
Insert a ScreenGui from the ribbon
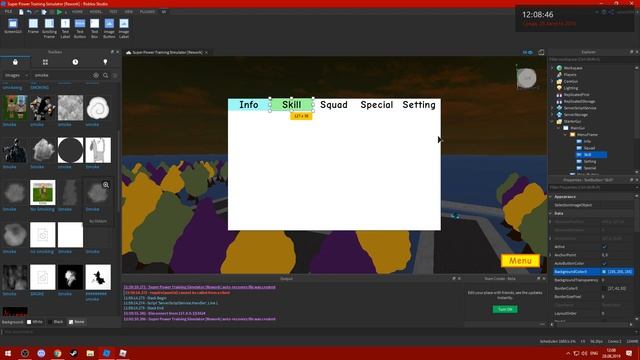(x=13, y=27)
